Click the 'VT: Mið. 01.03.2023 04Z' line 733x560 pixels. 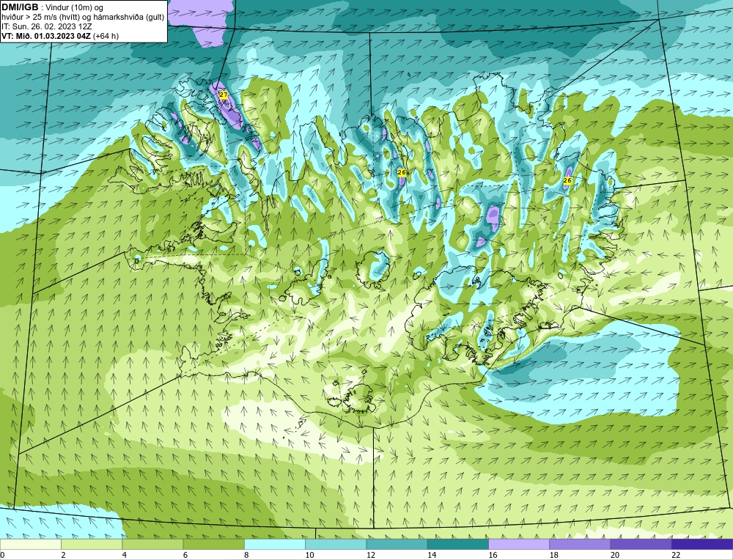pos(46,36)
